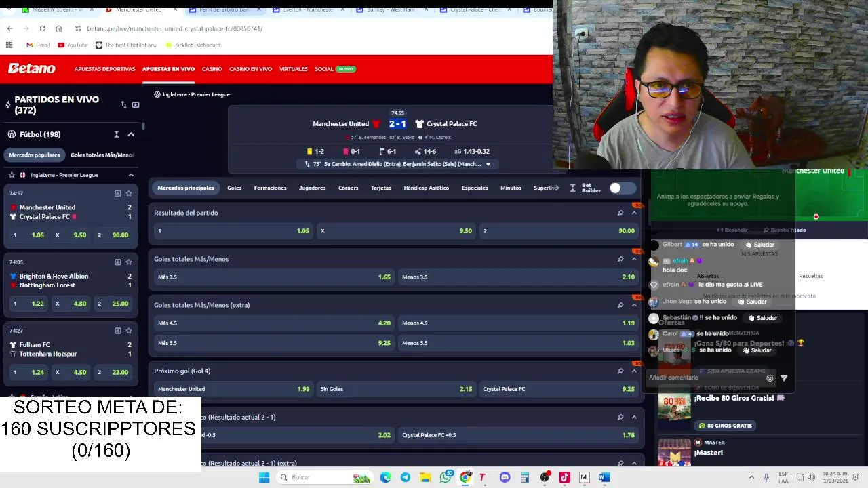
Task: Click the left sidebar scrollbar
Action: pyautogui.click(x=143, y=126)
